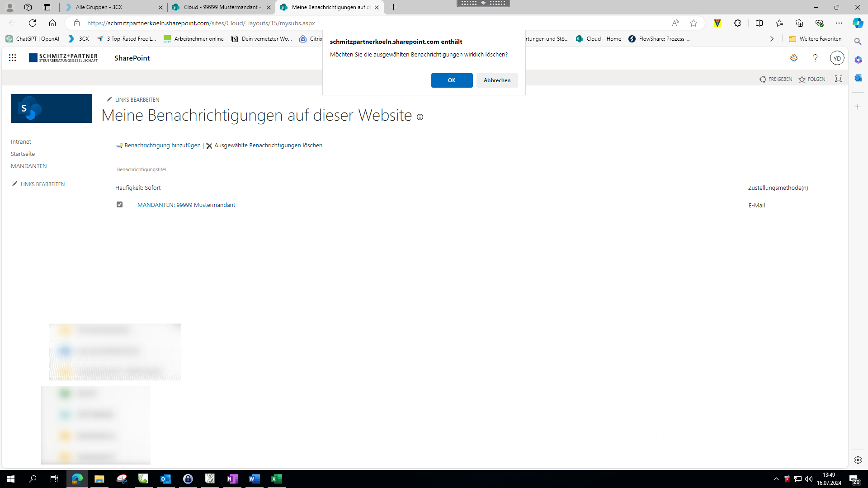Open the SharePoint app launcher waffle icon
Viewport: 868px width, 488px height.
pos(13,58)
